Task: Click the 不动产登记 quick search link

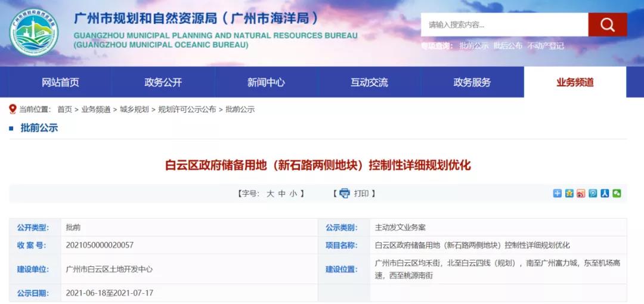Action: [x=546, y=46]
